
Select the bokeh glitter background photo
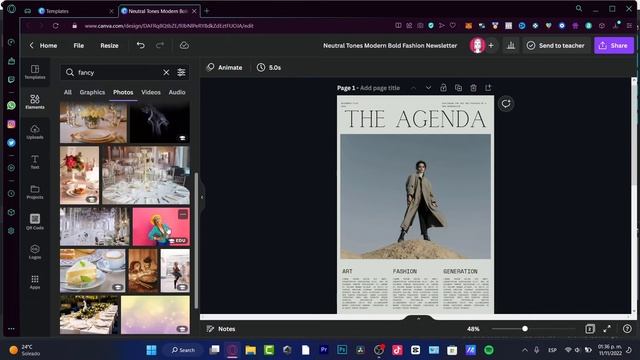click(x=155, y=315)
